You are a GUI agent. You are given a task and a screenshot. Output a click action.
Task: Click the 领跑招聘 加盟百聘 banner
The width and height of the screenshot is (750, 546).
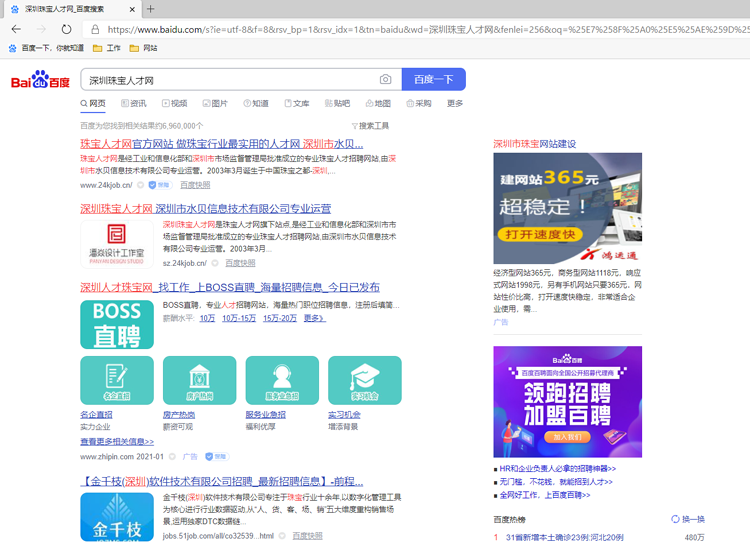click(x=567, y=402)
